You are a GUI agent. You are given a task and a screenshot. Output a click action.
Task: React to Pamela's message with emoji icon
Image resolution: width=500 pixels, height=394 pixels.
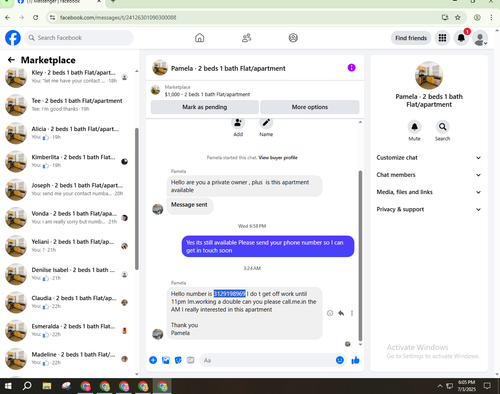pyautogui.click(x=330, y=313)
